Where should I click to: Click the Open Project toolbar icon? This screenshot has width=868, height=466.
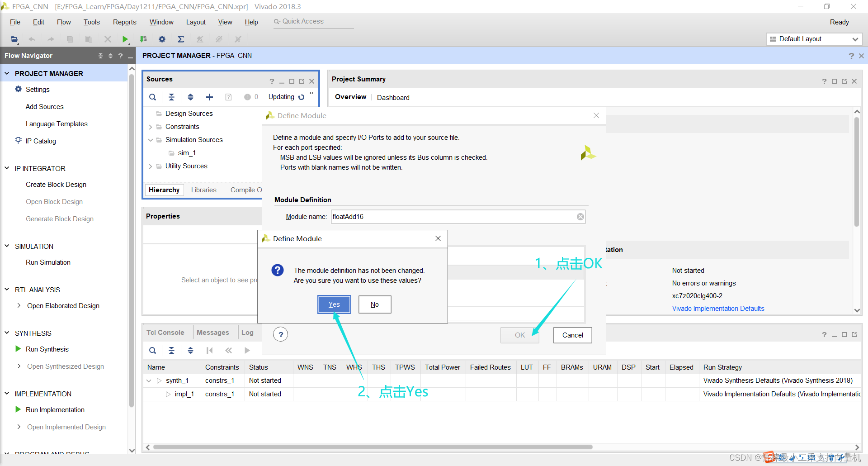point(14,39)
